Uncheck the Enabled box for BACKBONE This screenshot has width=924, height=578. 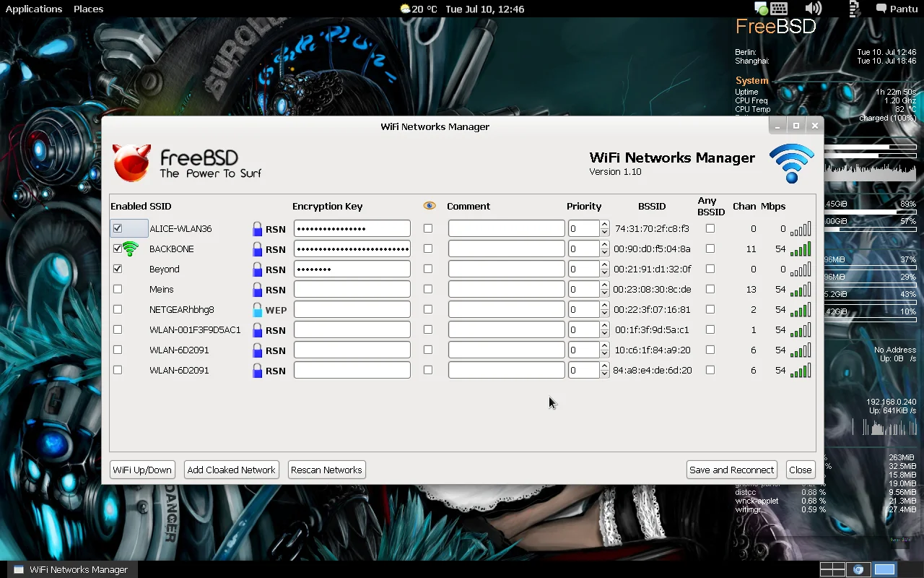118,249
